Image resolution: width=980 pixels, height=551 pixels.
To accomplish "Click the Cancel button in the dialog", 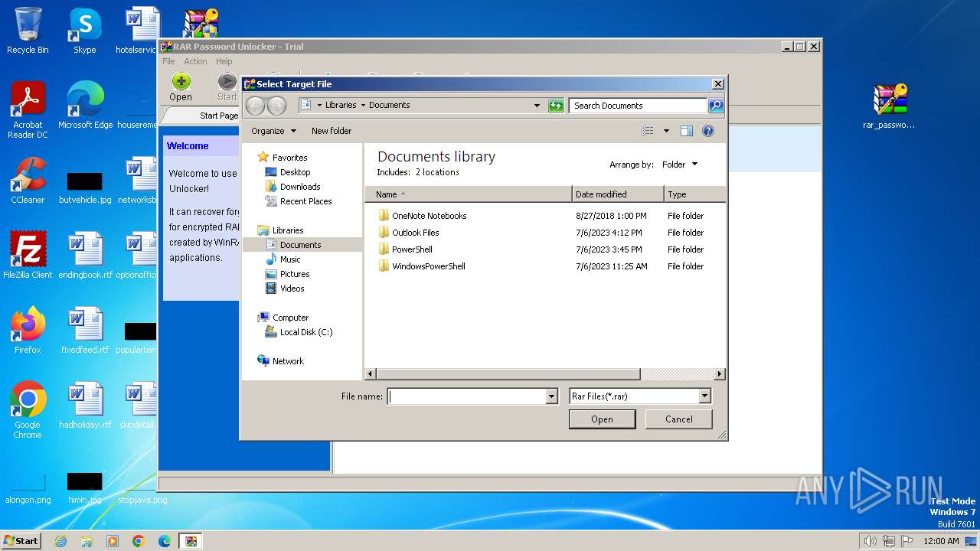I will tap(678, 419).
